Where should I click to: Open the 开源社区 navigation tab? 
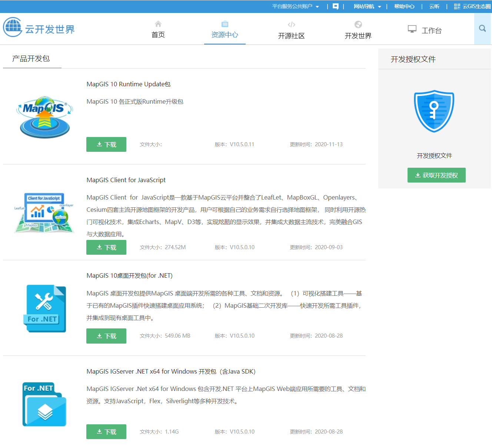pos(292,36)
